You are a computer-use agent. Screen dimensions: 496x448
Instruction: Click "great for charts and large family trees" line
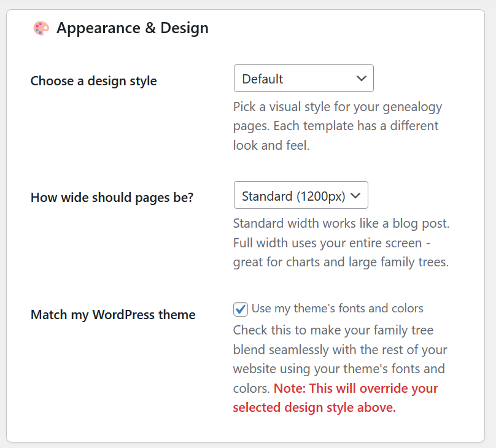341,263
